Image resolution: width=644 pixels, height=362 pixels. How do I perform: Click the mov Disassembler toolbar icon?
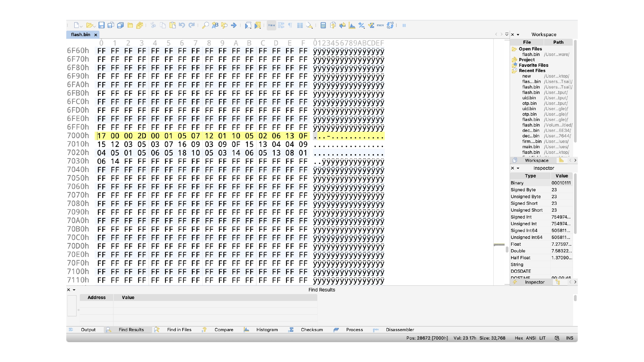tap(380, 25)
